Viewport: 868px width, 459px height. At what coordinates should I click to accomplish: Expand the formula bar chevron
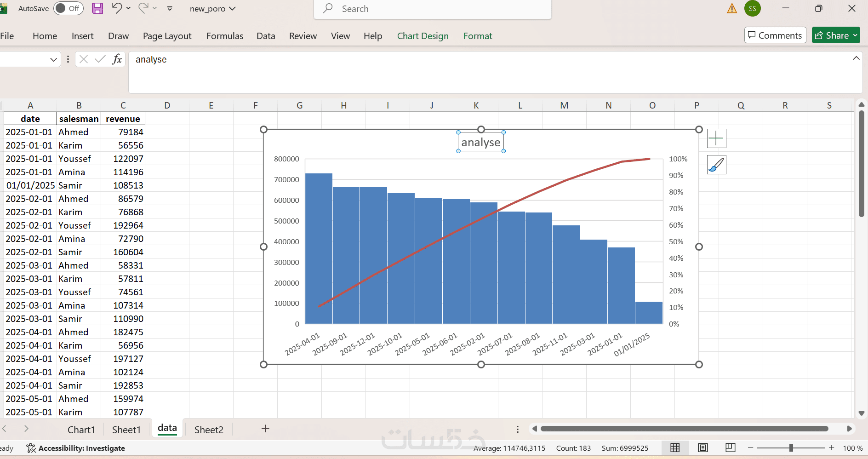point(856,58)
